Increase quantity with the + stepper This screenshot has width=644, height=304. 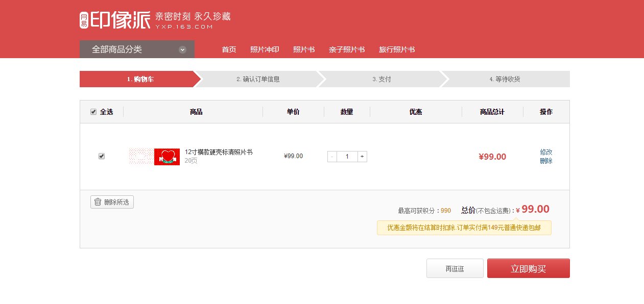tap(362, 156)
